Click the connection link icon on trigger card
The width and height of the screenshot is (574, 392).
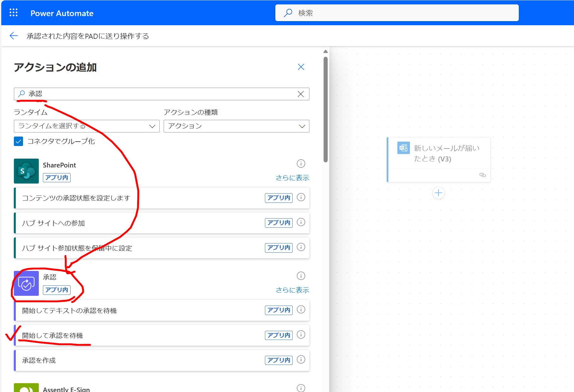[x=483, y=175]
